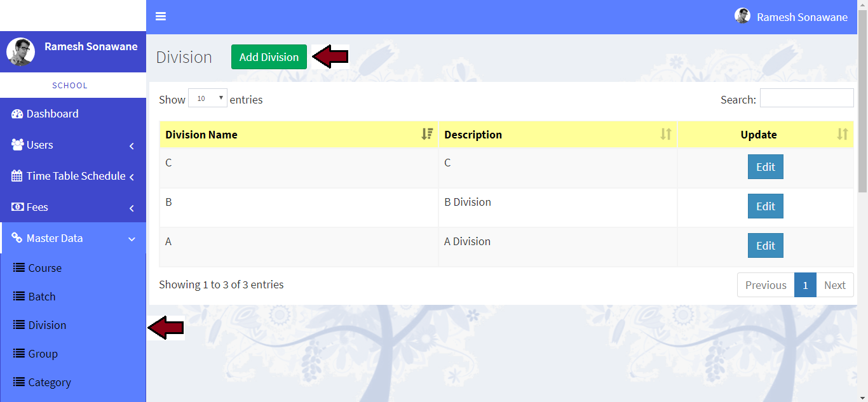Click the Users group icon in sidebar
Viewport: 868px width, 402px height.
tap(17, 145)
